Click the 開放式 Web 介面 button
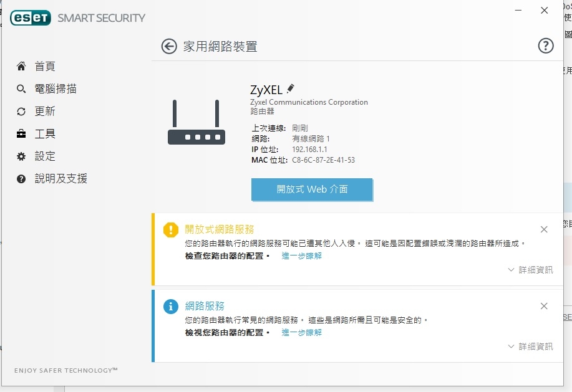This screenshot has width=572, height=392. 312,189
